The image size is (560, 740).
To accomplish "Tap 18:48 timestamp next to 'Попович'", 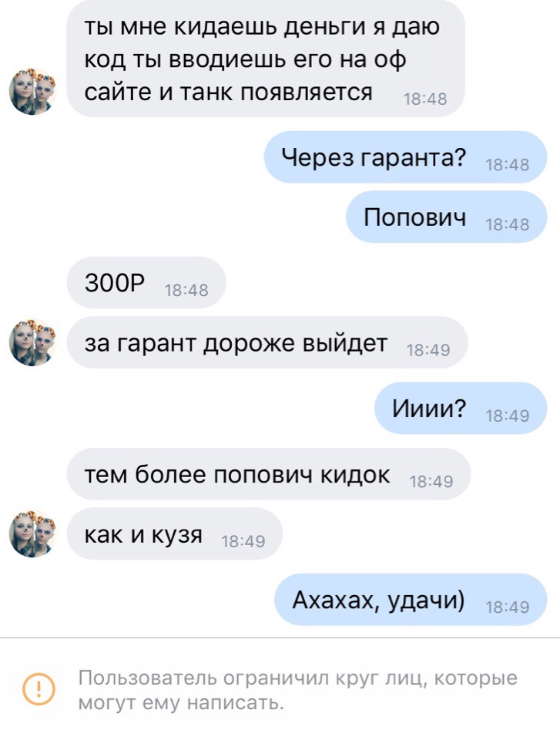I will [x=507, y=224].
